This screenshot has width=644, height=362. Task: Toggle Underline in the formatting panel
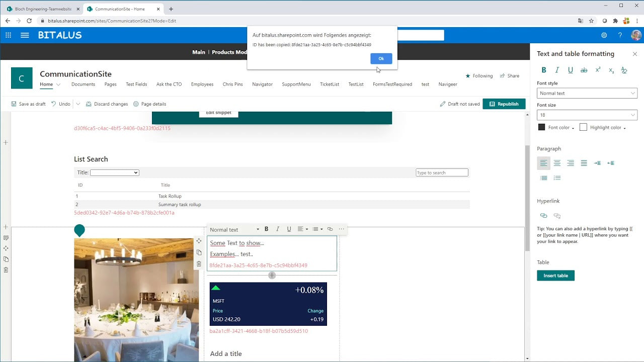(570, 70)
